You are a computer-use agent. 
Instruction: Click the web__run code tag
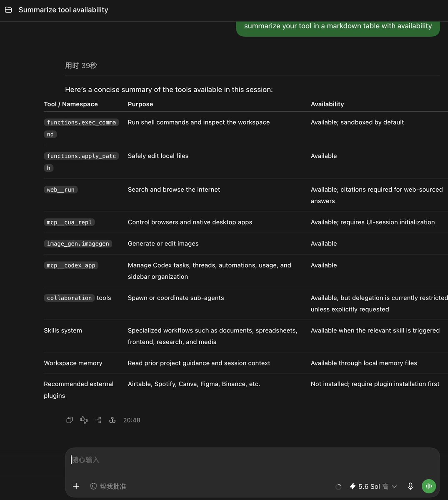click(61, 190)
